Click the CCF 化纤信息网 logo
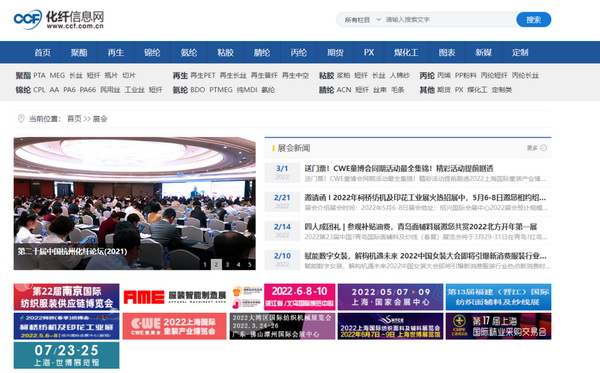The height and width of the screenshot is (373, 600). pos(59,20)
